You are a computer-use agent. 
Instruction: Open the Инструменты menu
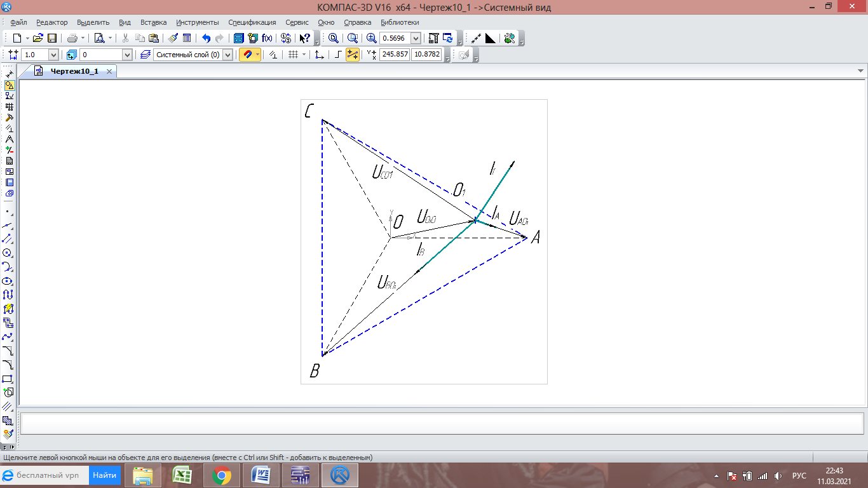point(197,22)
